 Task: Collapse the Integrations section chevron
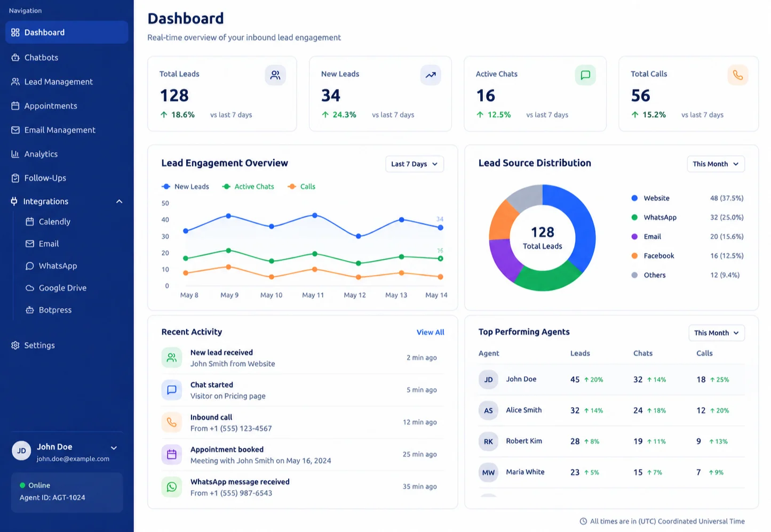click(x=120, y=201)
